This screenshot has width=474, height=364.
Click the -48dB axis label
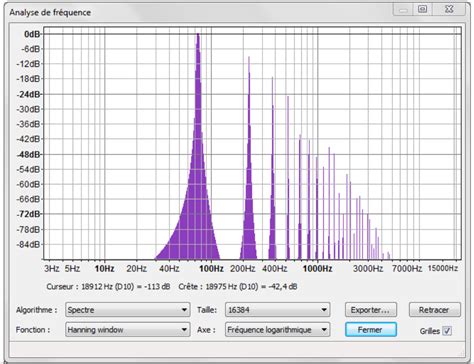coord(28,154)
